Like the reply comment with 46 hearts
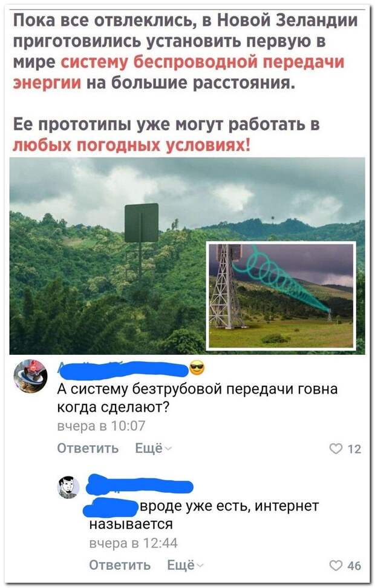The width and height of the screenshot is (375, 588). click(x=336, y=565)
